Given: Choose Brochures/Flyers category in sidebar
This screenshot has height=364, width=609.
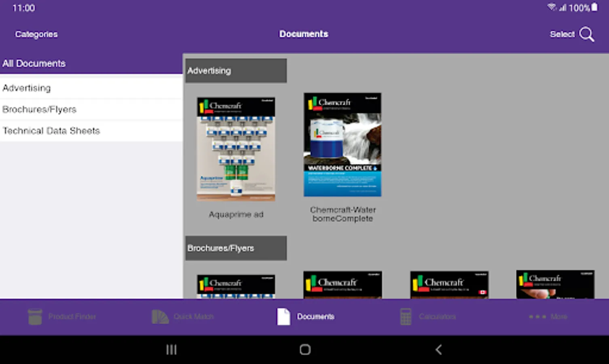Looking at the screenshot, I should click(x=91, y=110).
